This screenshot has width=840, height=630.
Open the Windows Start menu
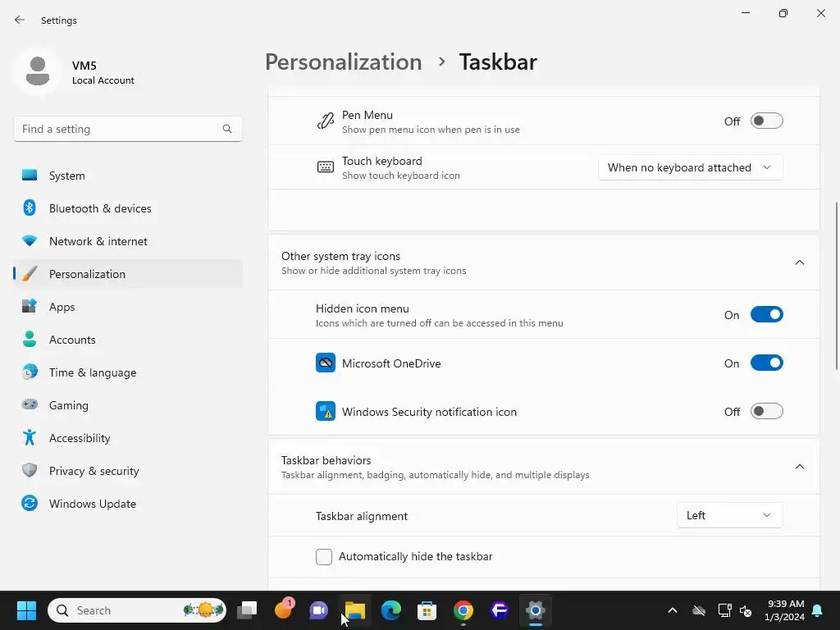point(26,610)
